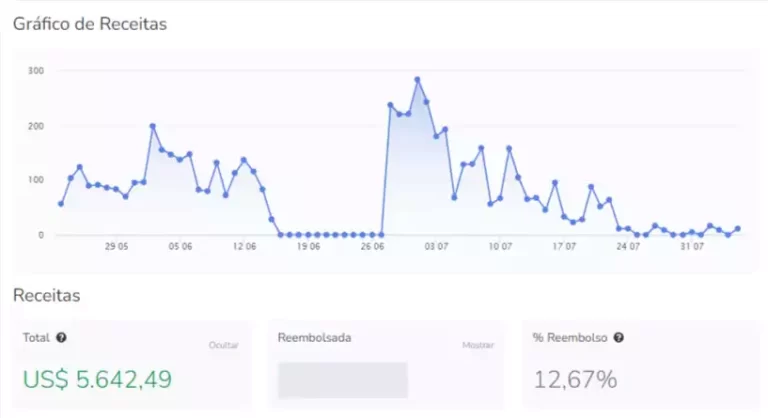Click the 05 06 x-axis date label
The height and width of the screenshot is (418, 768).
coord(180,246)
